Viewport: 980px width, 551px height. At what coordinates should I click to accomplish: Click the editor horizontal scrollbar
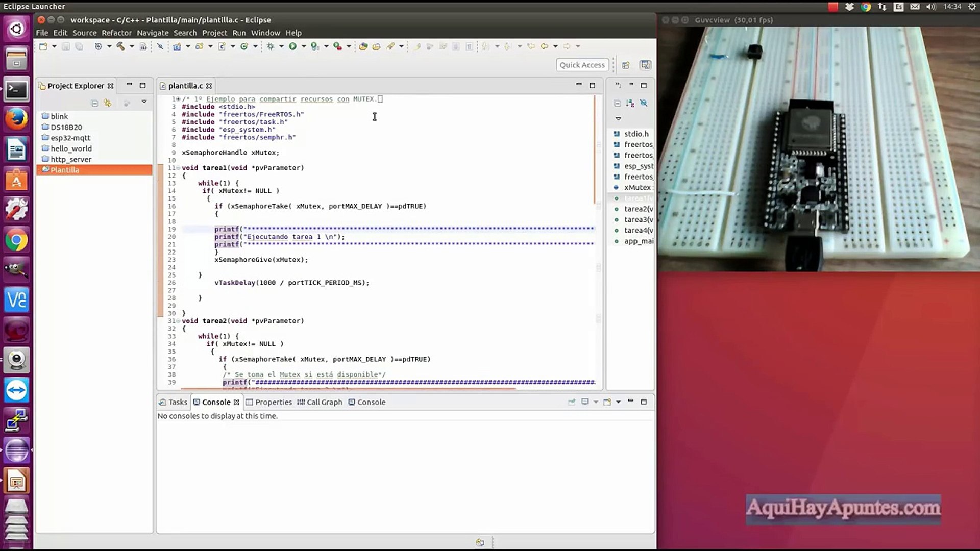point(347,389)
